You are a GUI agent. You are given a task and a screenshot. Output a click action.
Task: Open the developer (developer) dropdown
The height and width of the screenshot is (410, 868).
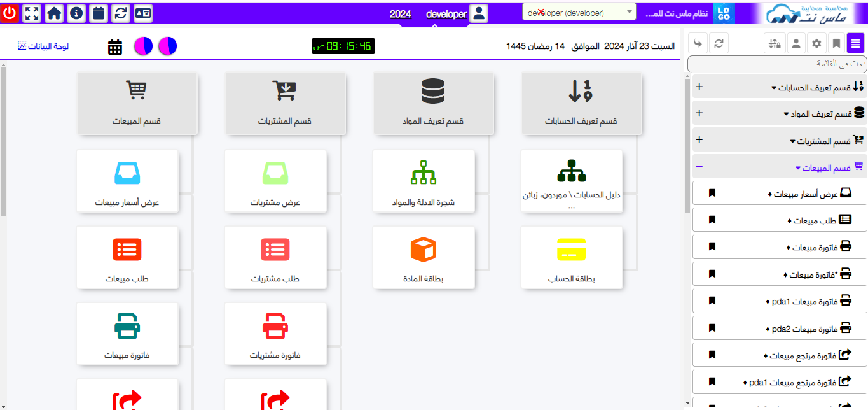tap(579, 11)
